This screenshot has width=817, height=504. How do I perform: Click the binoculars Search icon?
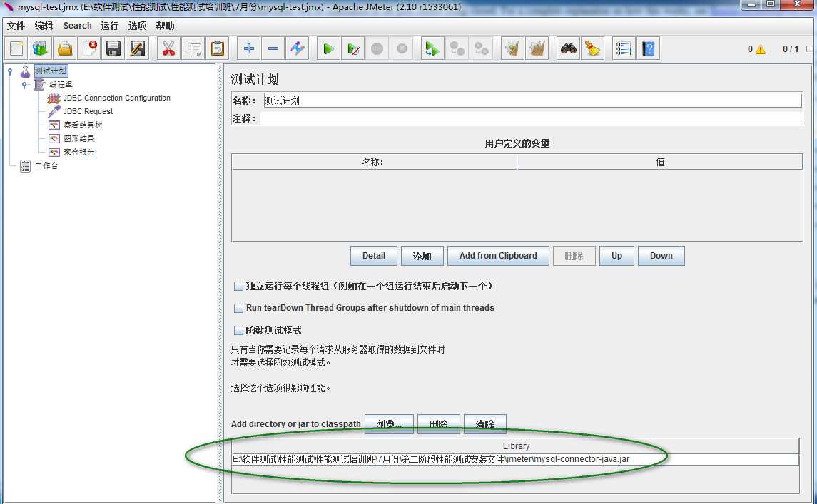point(568,49)
